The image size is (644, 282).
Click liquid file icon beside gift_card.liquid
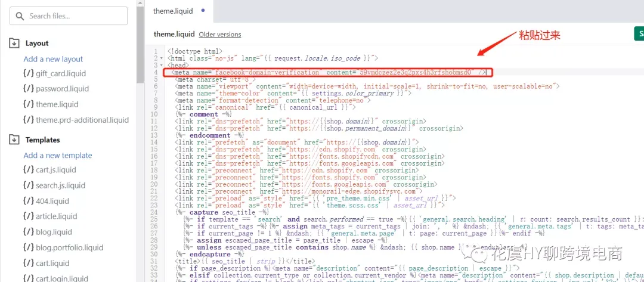29,73
